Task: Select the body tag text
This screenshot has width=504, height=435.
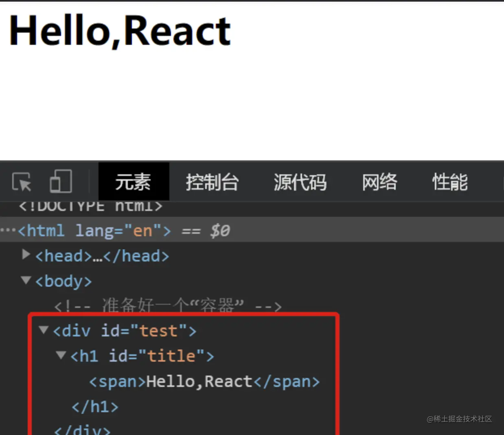Action: (x=64, y=281)
